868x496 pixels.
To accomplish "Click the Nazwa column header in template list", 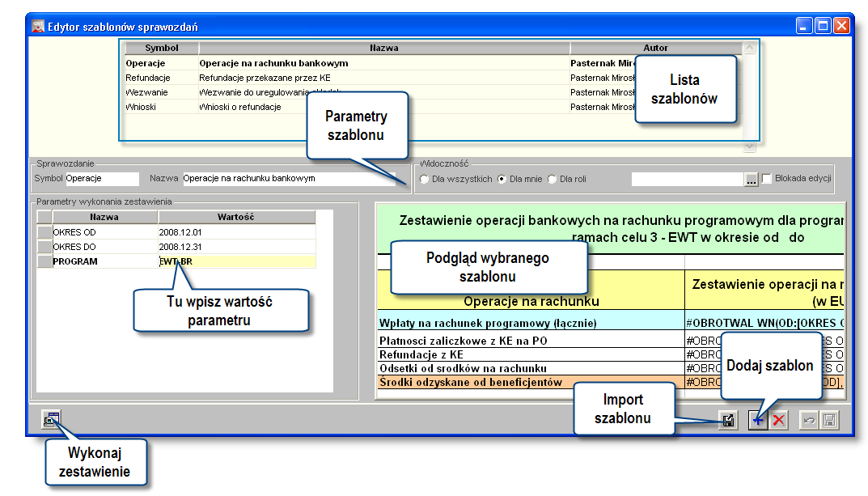I will point(384,48).
